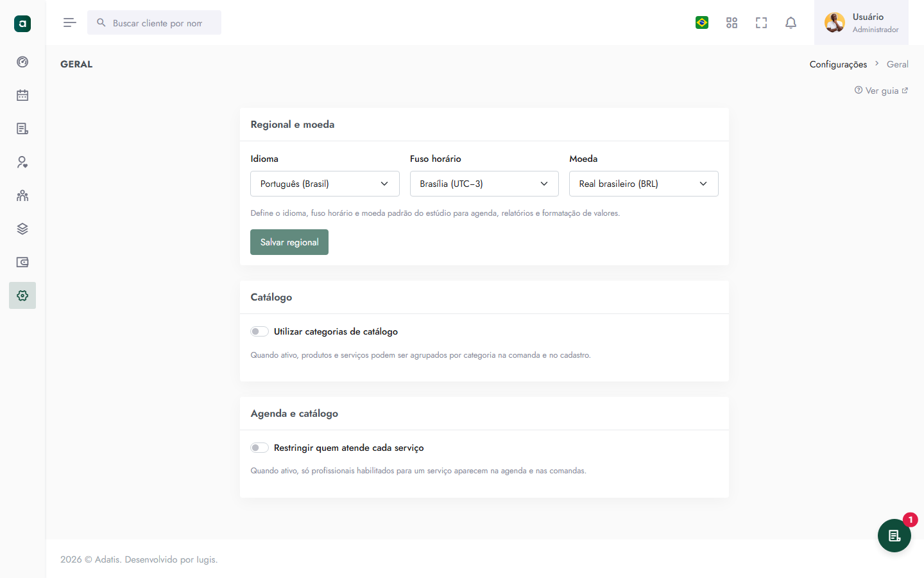Open the settings gear icon in sidebar
Image resolution: width=924 pixels, height=578 pixels.
(x=22, y=295)
